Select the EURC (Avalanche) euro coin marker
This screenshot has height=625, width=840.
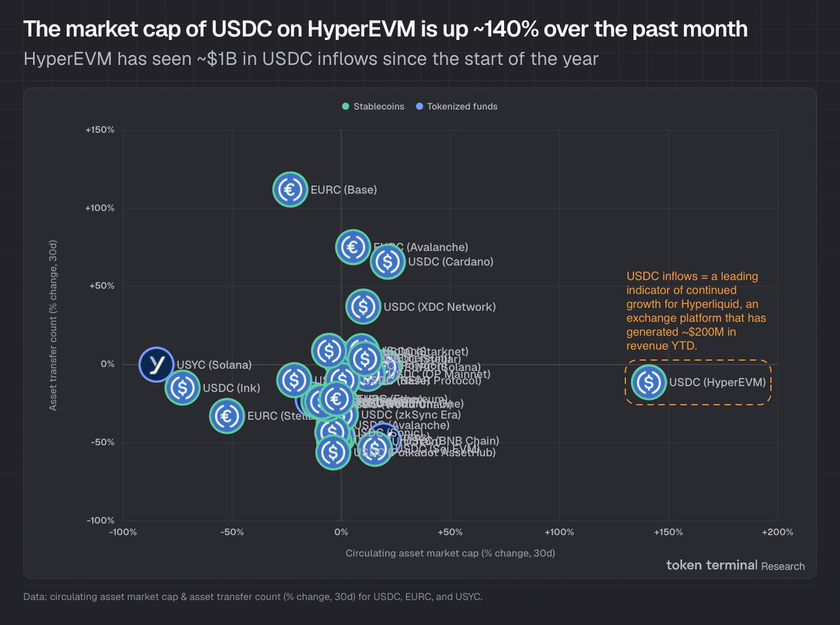353,246
